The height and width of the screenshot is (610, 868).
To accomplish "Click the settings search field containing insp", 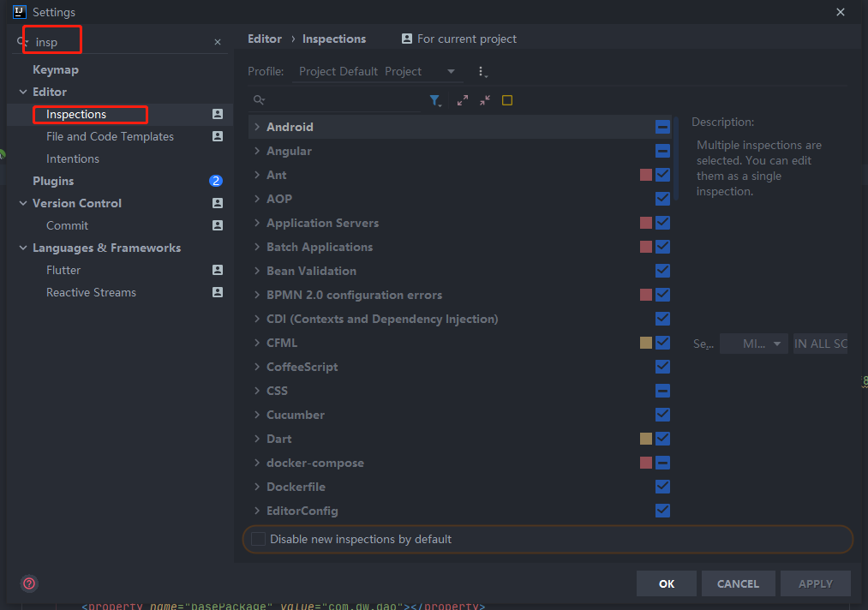I will (122, 42).
